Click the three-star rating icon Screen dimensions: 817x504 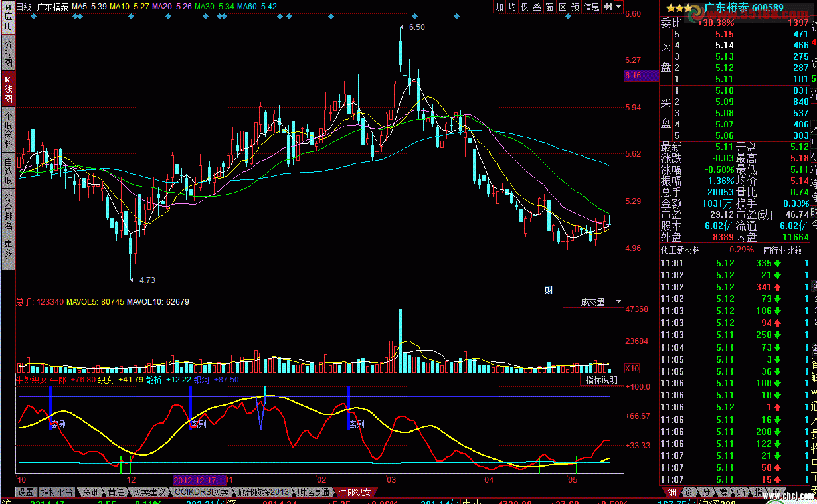point(680,8)
